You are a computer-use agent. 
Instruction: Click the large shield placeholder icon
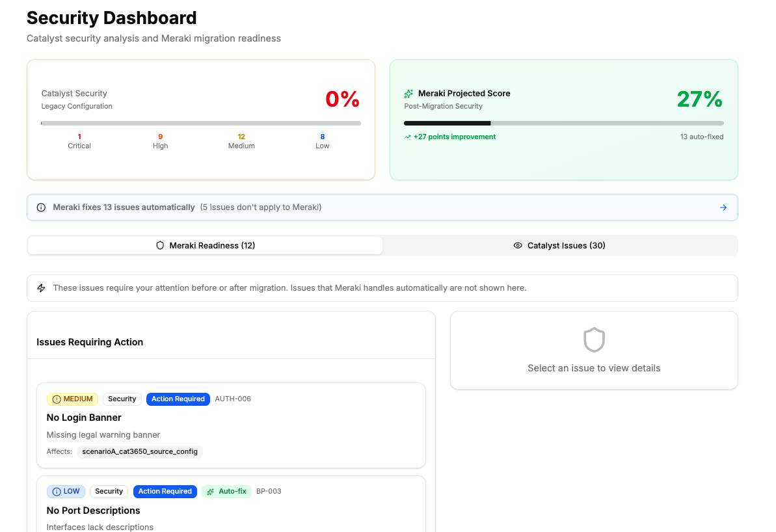[594, 340]
